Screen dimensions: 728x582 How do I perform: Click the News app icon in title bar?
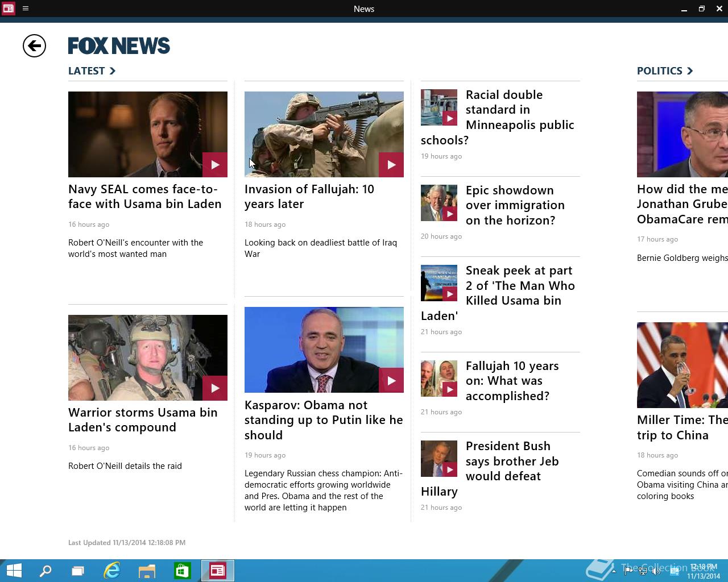tap(8, 9)
